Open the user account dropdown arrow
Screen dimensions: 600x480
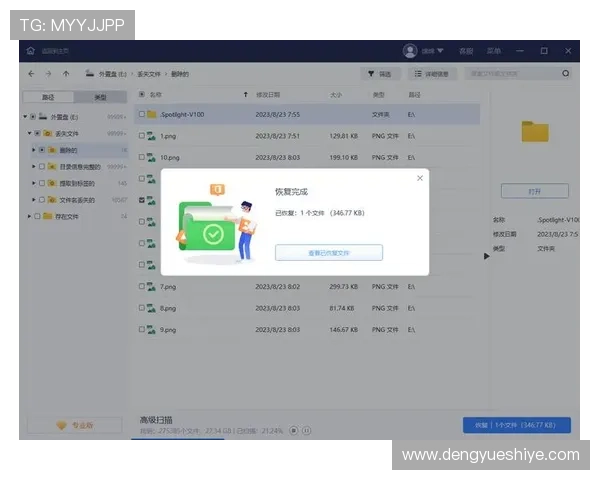point(440,51)
